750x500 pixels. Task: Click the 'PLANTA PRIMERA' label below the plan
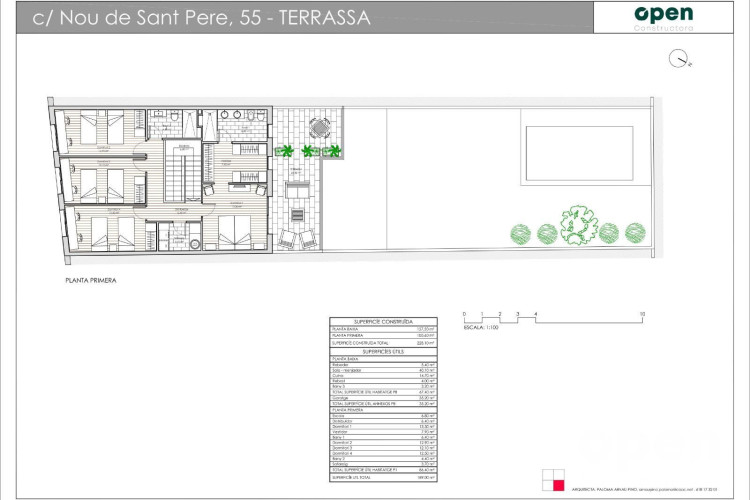[x=83, y=281]
